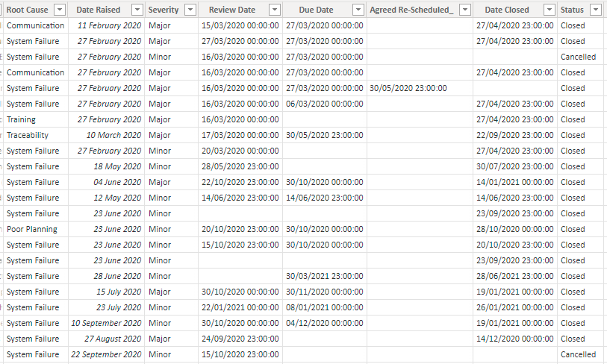Image resolution: width=607 pixels, height=364 pixels.
Task: Click the '28/06/2021 23:00:00' date closed cell
Action: click(x=515, y=276)
